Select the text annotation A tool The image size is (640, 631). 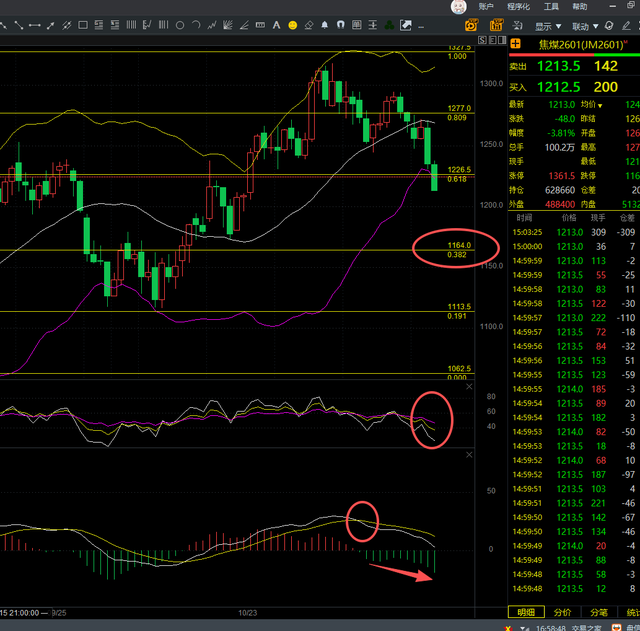click(x=276, y=25)
